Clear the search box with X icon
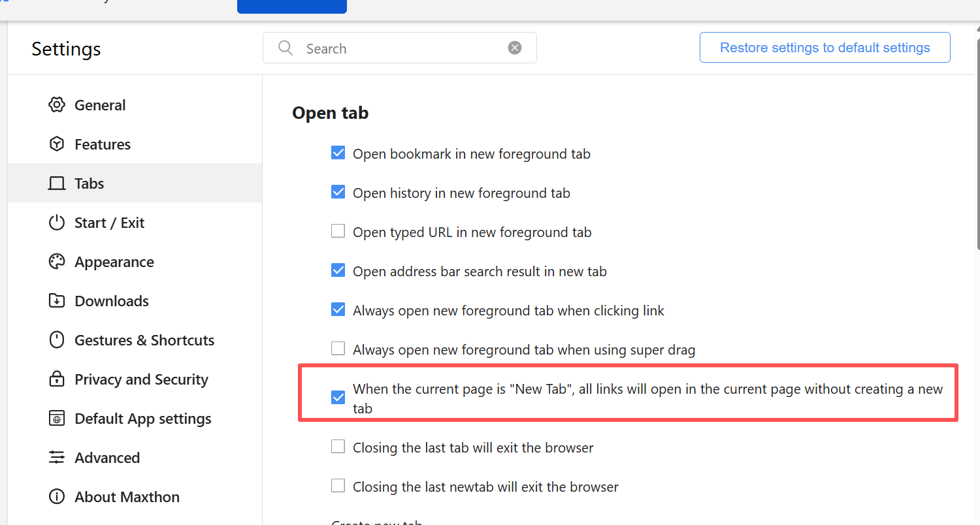980x525 pixels. (x=515, y=48)
